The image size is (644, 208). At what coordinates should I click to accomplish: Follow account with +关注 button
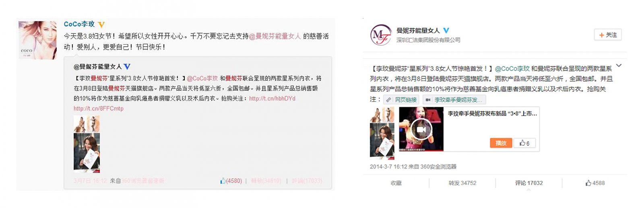608,35
